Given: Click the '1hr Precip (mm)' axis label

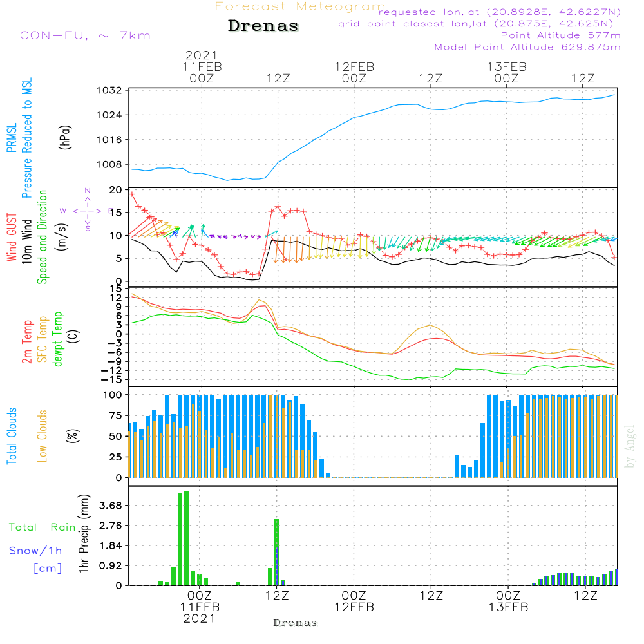Looking at the screenshot, I should pyautogui.click(x=84, y=533).
